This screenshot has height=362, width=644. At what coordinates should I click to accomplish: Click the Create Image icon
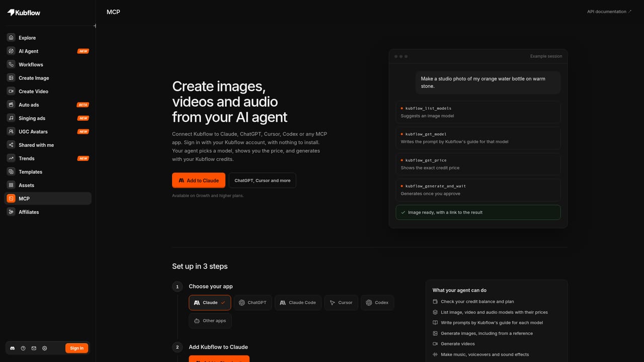pyautogui.click(x=11, y=78)
